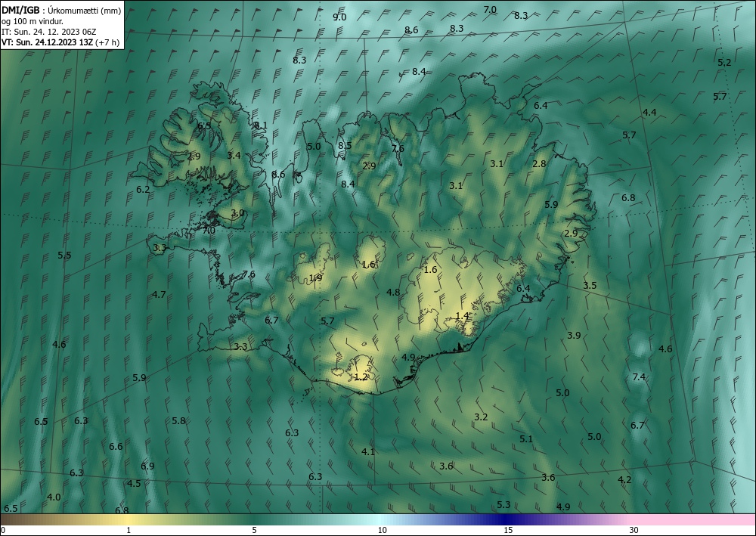
Task: Select the 4.0 value label
Action: (54, 497)
